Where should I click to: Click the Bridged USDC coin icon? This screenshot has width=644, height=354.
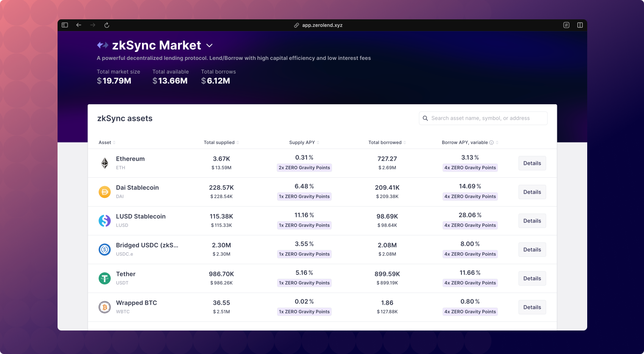coord(104,249)
